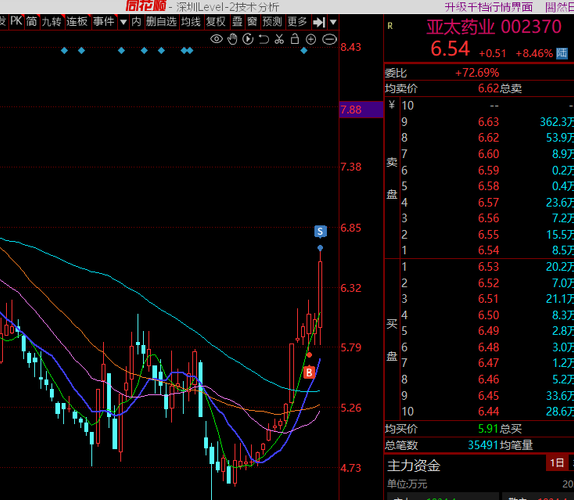
Task: Click the 均买价 5.91 value
Action: pos(488,429)
